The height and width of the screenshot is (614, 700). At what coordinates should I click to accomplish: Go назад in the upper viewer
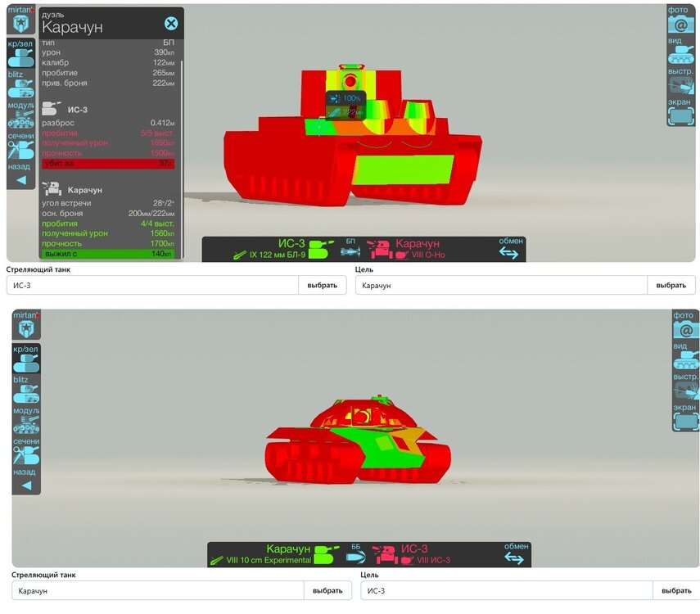coord(20,175)
